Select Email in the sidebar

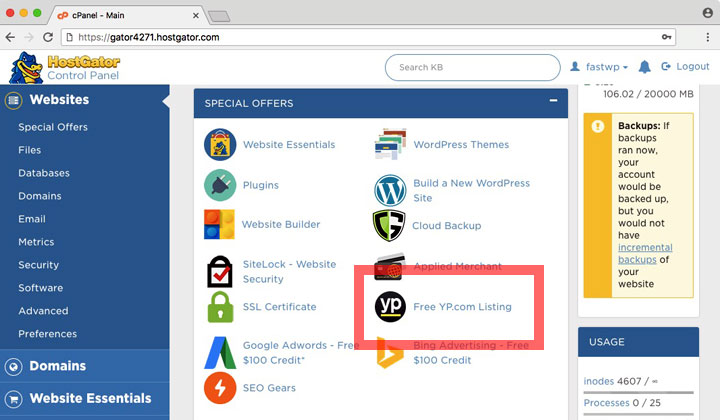(x=32, y=219)
